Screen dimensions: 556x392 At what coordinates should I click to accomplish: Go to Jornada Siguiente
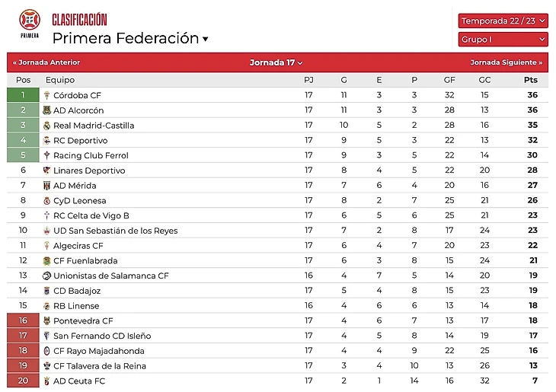coord(506,62)
